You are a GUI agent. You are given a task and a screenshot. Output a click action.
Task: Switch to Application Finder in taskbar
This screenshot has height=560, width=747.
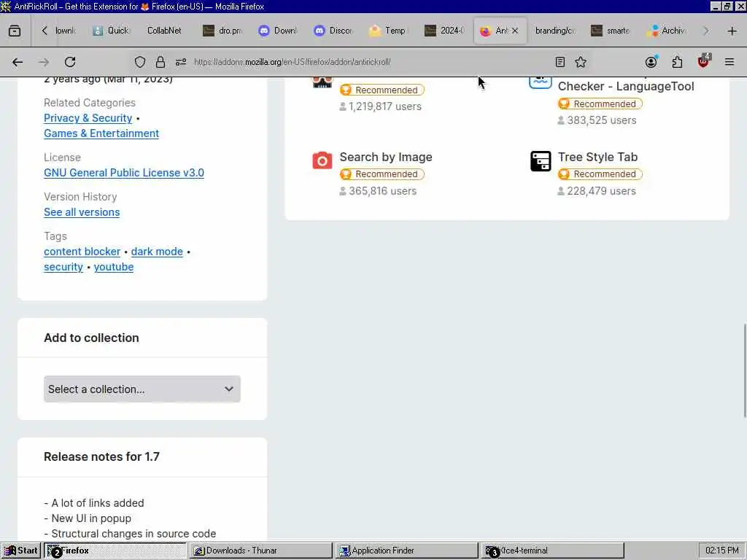[406, 551]
